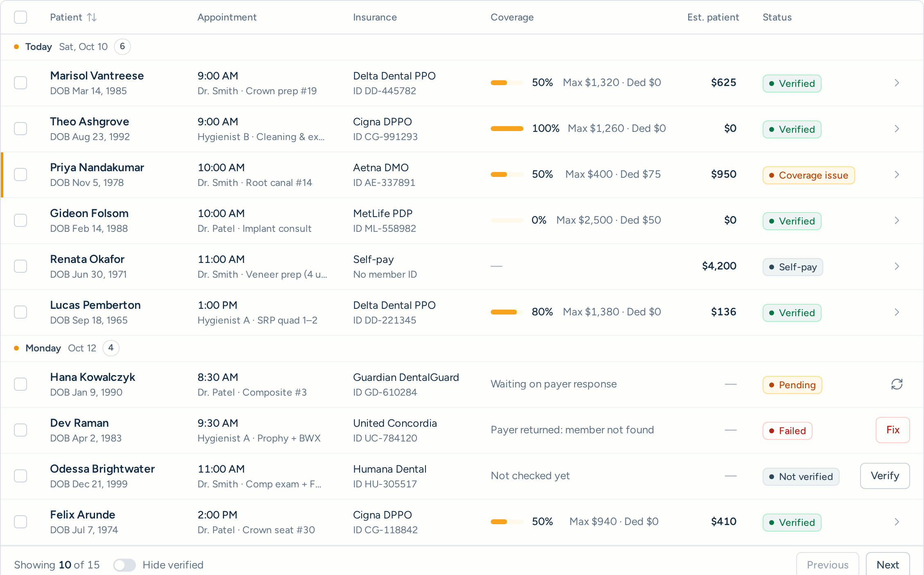
Task: Open Marisol Vantreese row details chevron
Action: click(897, 83)
